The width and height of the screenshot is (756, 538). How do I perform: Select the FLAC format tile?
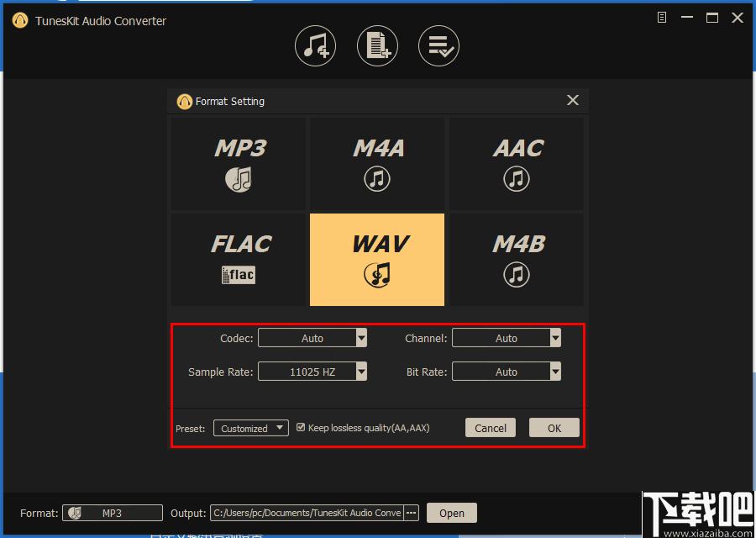point(239,260)
